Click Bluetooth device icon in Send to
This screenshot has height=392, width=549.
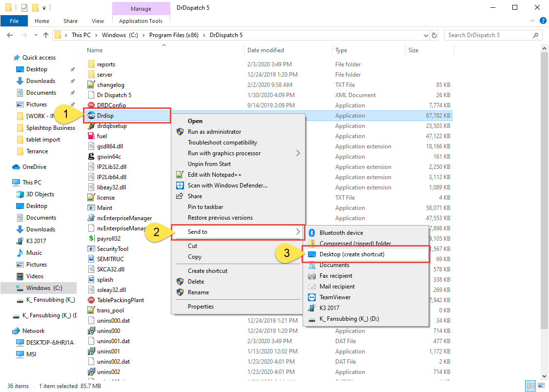(x=312, y=232)
